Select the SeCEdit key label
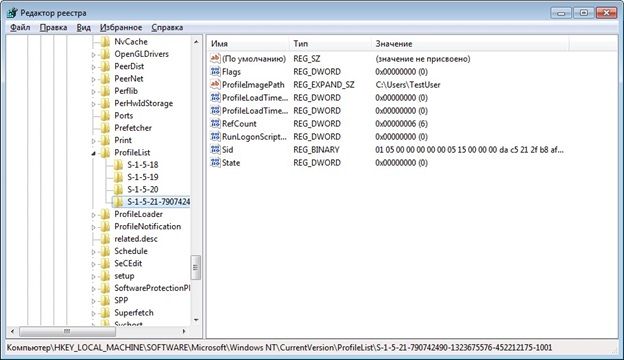 point(128,263)
